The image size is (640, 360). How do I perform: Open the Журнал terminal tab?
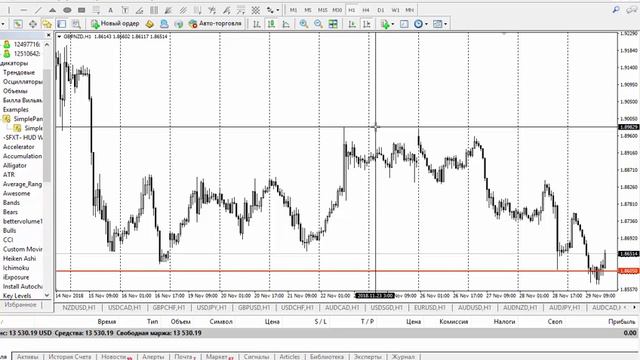[x=403, y=357]
